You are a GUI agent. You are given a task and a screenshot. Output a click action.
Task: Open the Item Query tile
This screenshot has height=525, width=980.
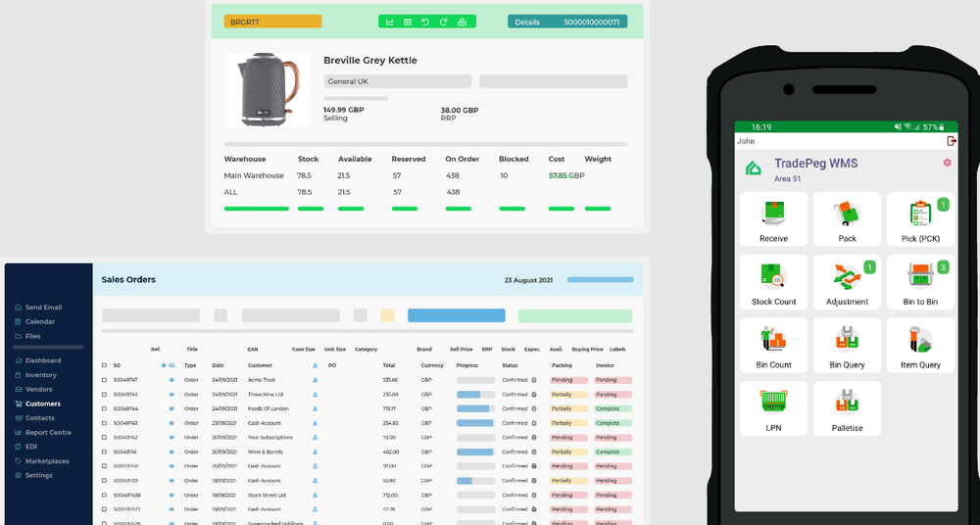(920, 346)
